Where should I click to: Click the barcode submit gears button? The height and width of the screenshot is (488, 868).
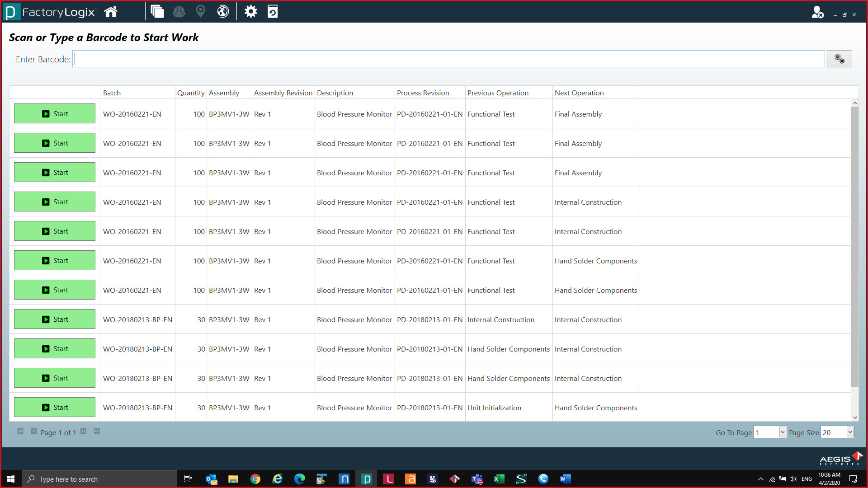[x=839, y=59]
